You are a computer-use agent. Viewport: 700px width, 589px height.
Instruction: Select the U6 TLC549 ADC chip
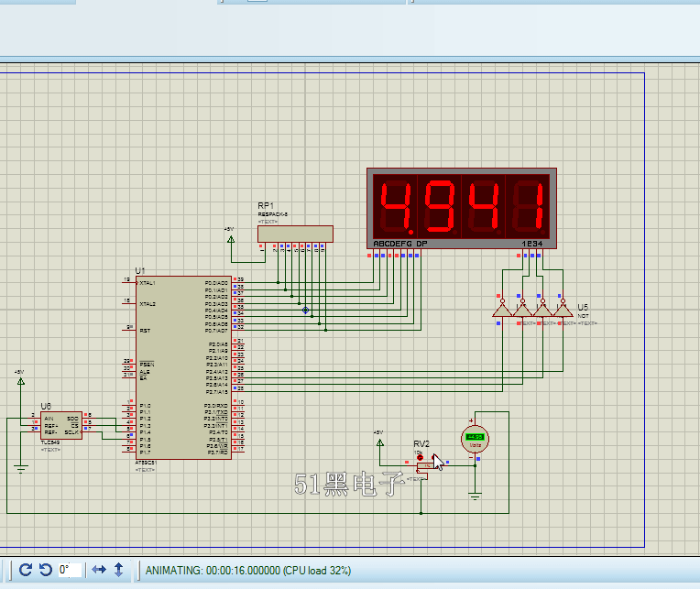pyautogui.click(x=61, y=426)
